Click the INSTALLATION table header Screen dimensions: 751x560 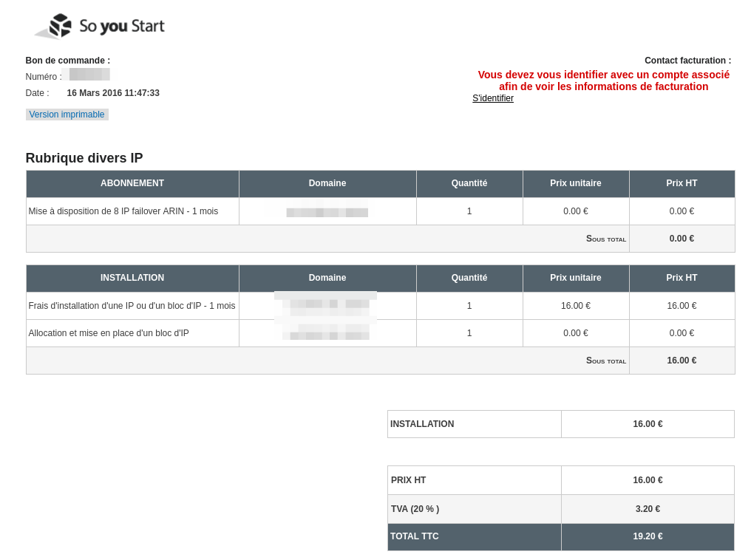132,278
